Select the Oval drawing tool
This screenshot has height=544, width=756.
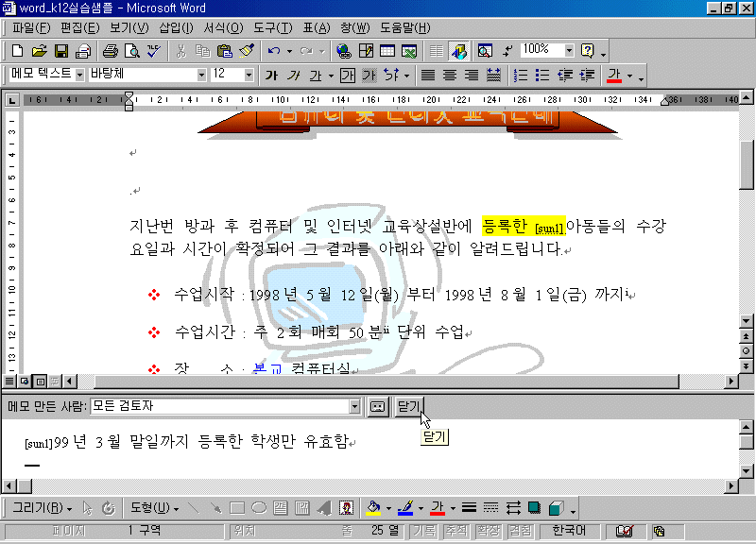click(258, 507)
